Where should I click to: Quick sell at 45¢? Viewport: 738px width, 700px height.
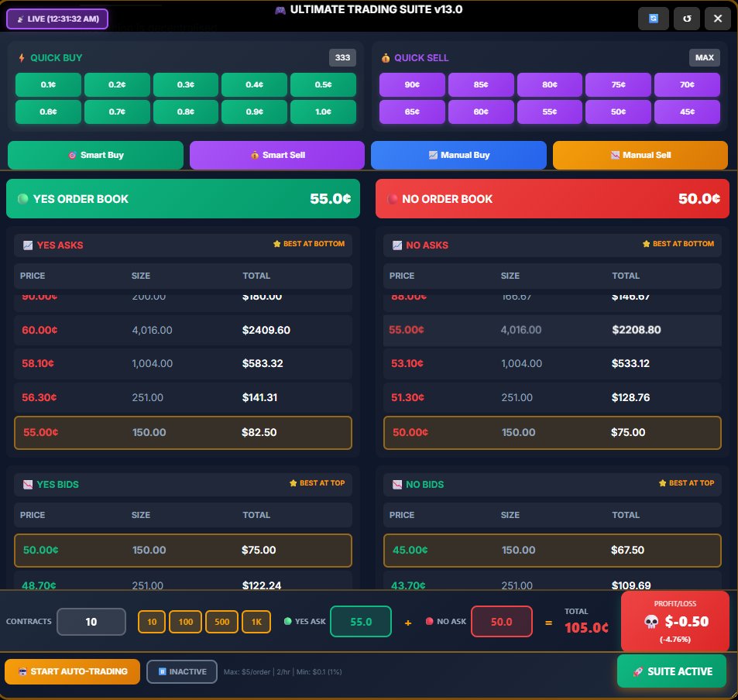coord(687,112)
